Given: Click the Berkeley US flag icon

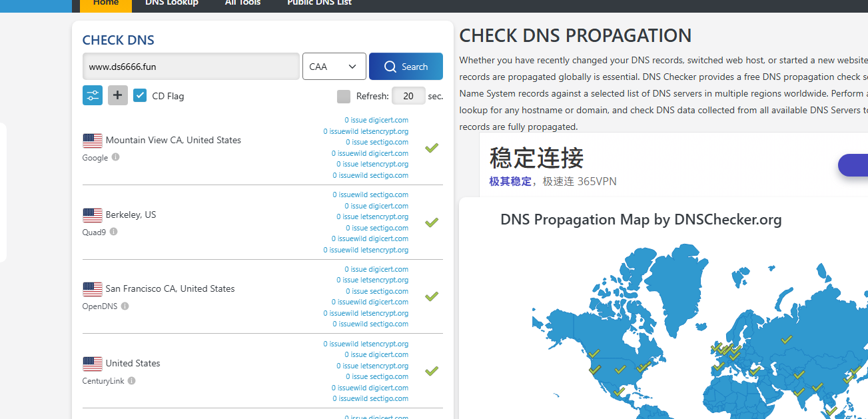Looking at the screenshot, I should click(93, 215).
